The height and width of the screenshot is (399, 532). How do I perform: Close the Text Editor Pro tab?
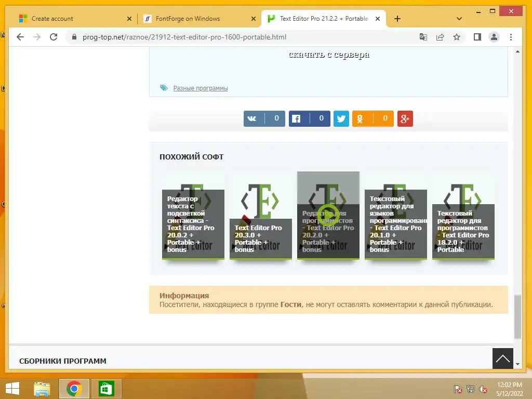[x=378, y=19]
